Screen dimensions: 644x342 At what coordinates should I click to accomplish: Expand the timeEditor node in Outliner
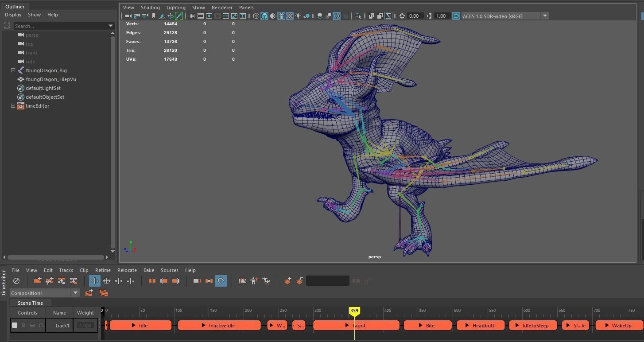pos(13,106)
